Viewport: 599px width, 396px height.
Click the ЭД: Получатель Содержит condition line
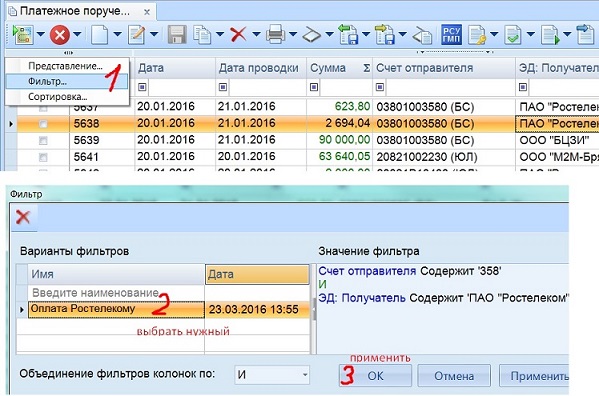coord(444,298)
